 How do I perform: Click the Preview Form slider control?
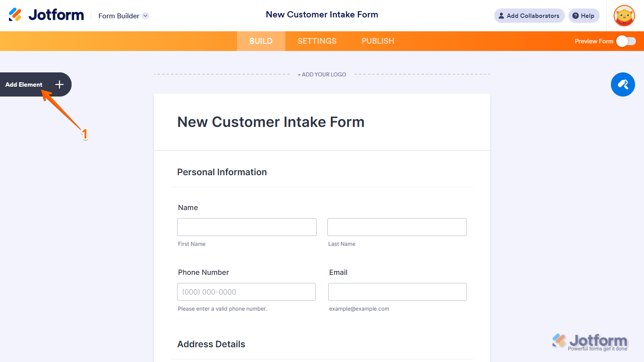(626, 41)
